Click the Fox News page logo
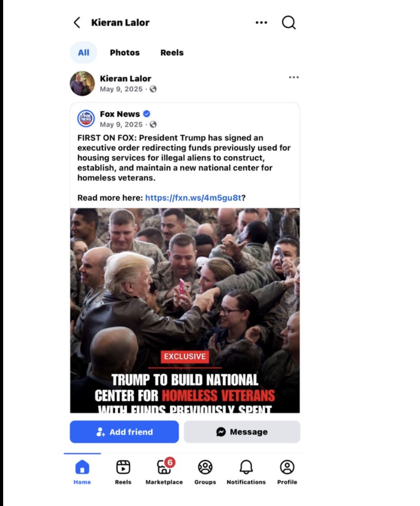This screenshot has width=420, height=506. [x=86, y=119]
